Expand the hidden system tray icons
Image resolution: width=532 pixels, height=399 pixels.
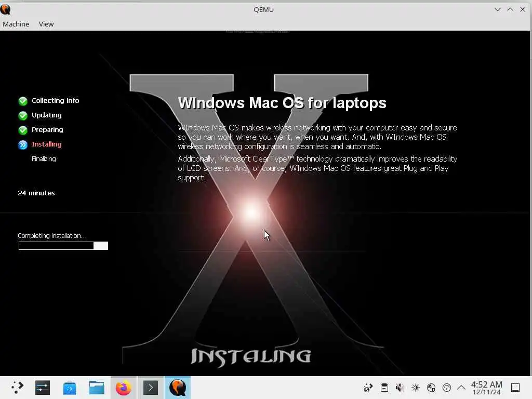pyautogui.click(x=461, y=387)
